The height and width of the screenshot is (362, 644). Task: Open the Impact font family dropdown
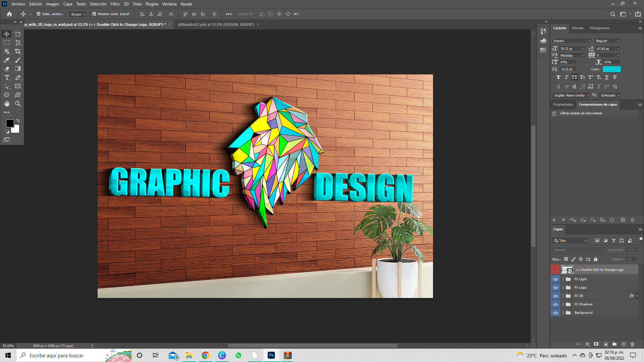point(589,41)
